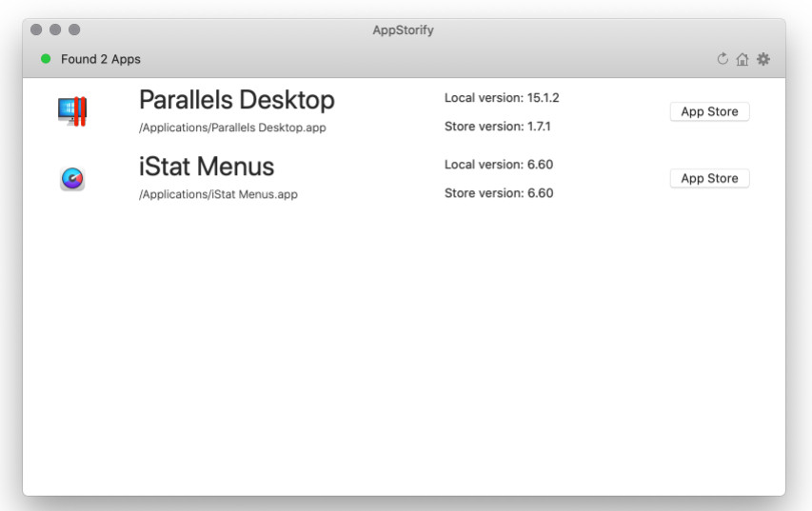Open settings with the gear icon
Image resolution: width=812 pixels, height=511 pixels.
763,59
